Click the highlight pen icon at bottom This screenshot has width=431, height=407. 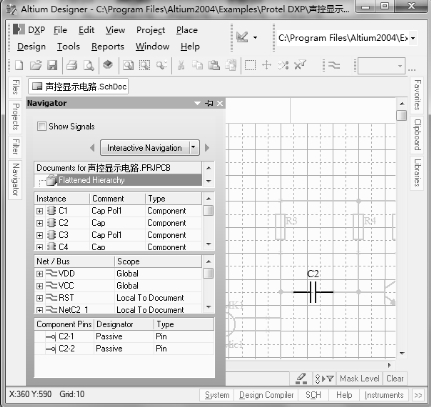pos(301,378)
